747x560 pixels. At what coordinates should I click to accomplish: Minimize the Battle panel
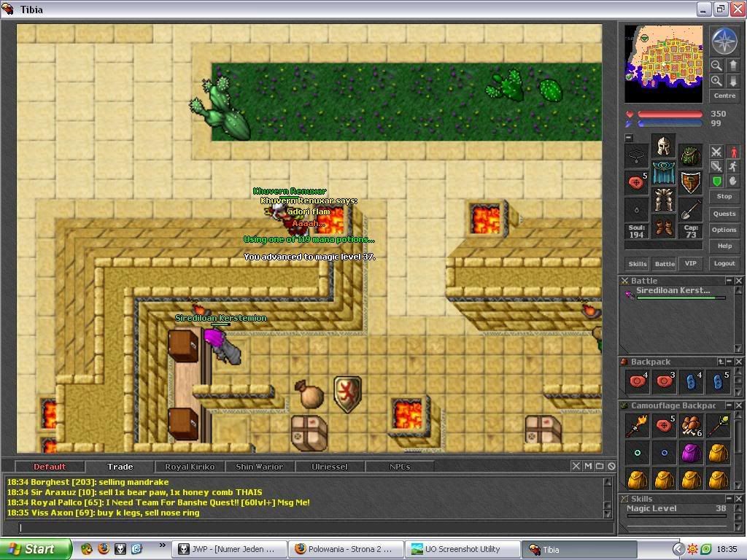pyautogui.click(x=729, y=281)
